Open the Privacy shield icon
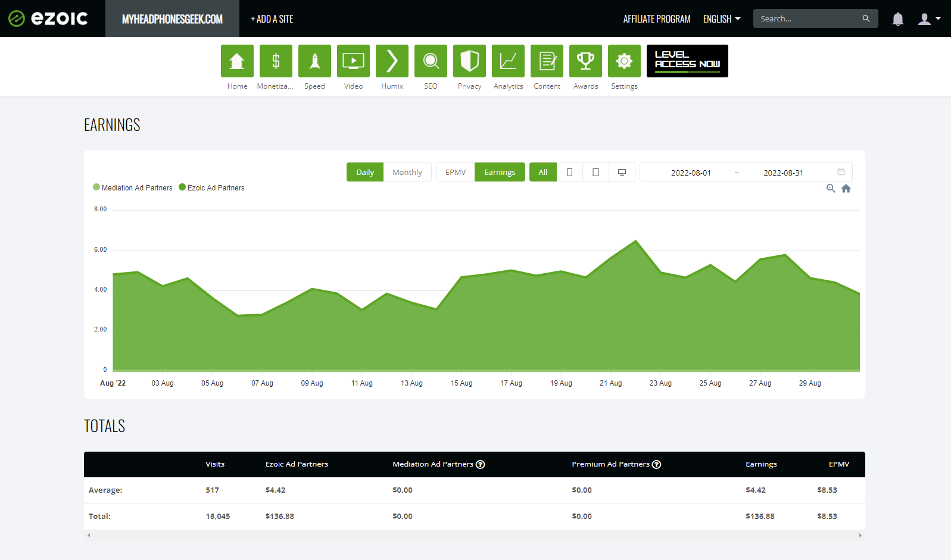This screenshot has width=951, height=560. (x=469, y=61)
